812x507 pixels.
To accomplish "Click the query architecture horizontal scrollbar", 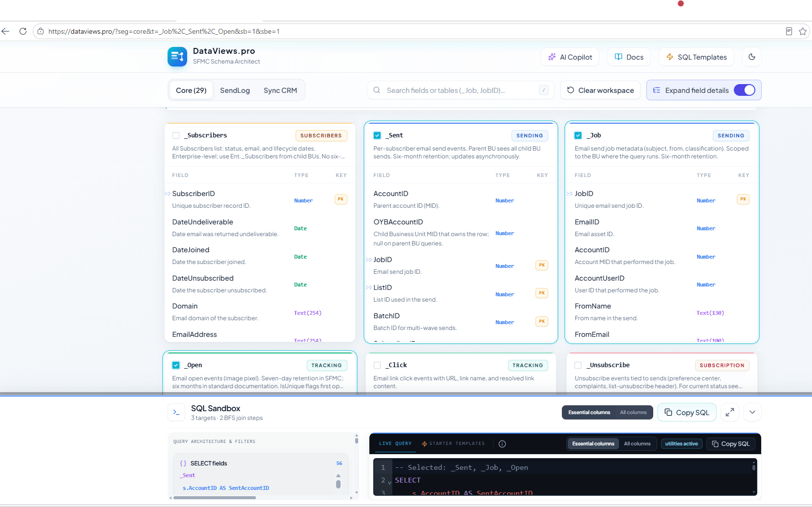I will (214, 498).
